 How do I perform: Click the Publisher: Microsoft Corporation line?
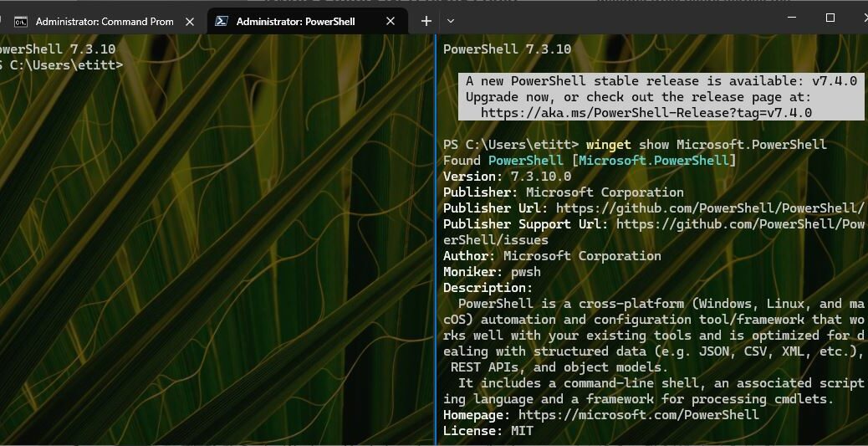(x=564, y=192)
